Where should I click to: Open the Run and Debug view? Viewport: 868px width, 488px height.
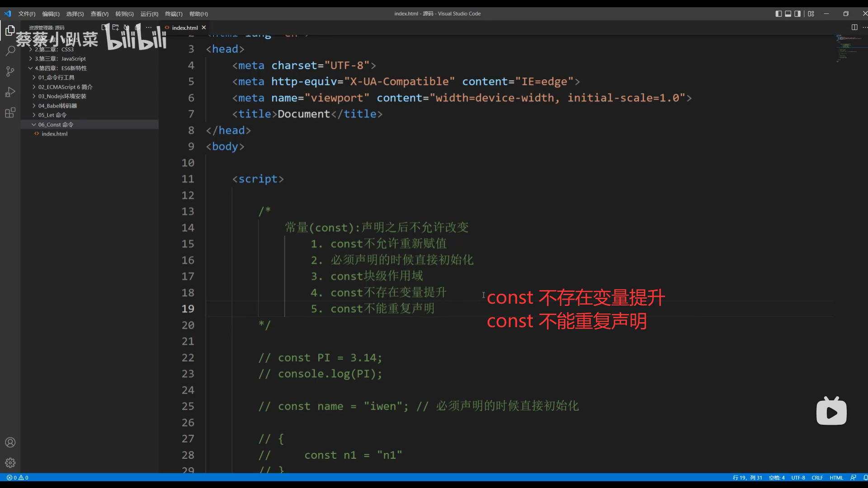click(10, 92)
